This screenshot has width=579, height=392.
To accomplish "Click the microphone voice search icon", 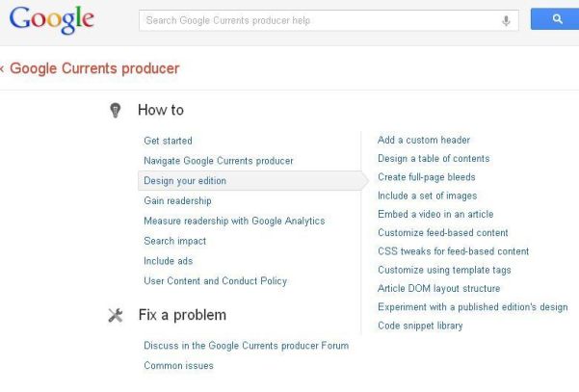I will (506, 20).
